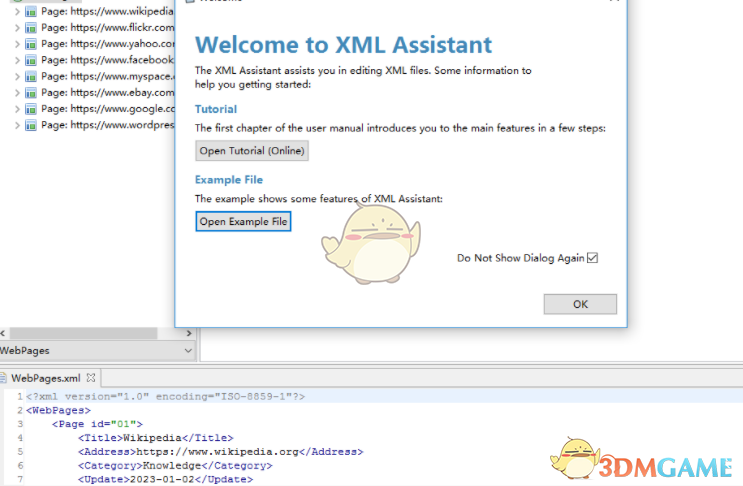Click the <WebPages> opening tag on line 2

coord(58,410)
